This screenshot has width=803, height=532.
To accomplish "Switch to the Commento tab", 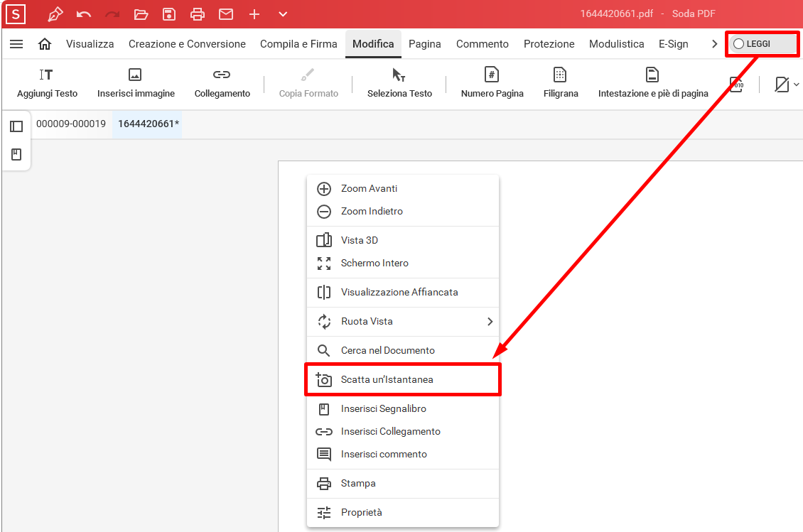I will click(x=482, y=44).
